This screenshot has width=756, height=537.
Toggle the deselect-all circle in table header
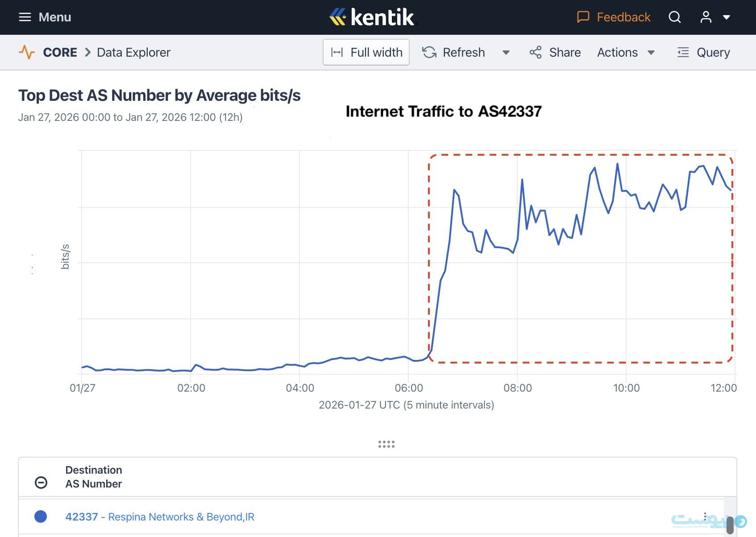coord(41,482)
